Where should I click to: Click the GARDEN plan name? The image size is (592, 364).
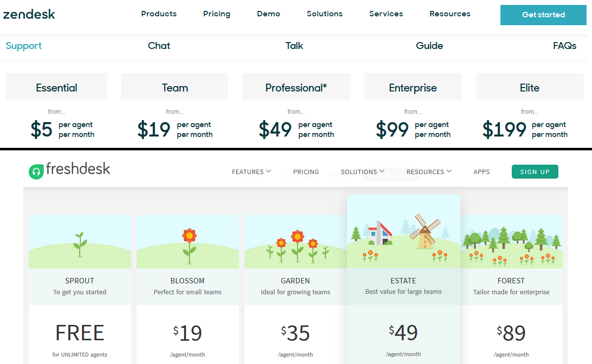pyautogui.click(x=295, y=280)
